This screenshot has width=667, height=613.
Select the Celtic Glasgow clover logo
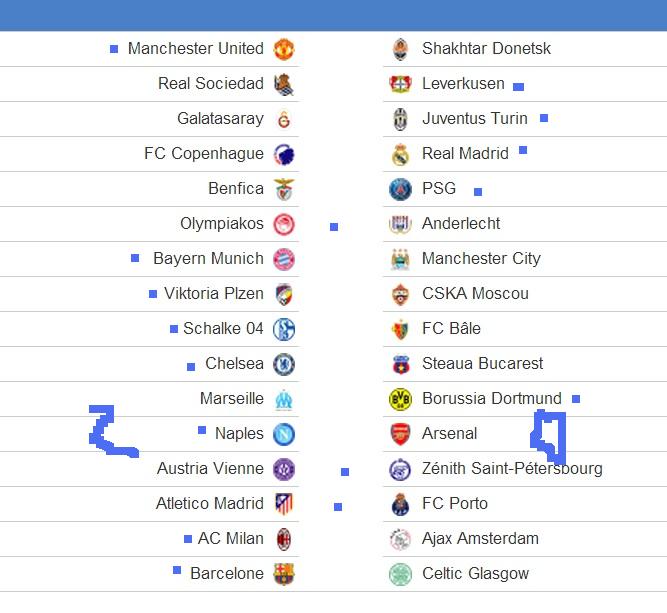pyautogui.click(x=400, y=574)
